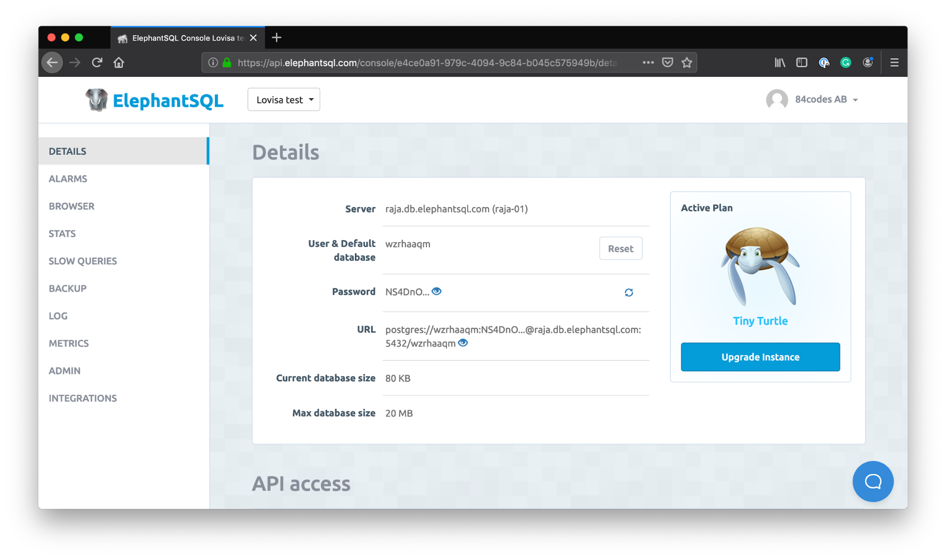The height and width of the screenshot is (560, 946).
Task: Expand the Lovisa test instance dropdown
Action: click(x=283, y=100)
